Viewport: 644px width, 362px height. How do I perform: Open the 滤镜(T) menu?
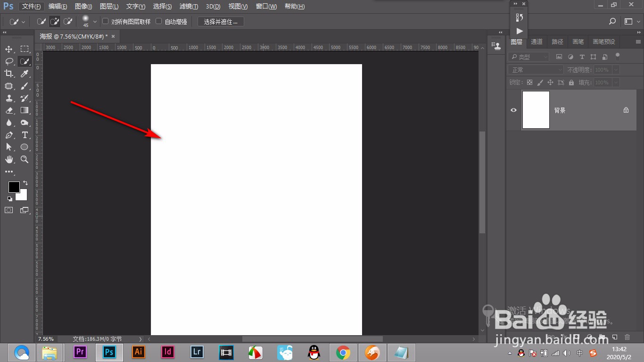[x=189, y=7]
